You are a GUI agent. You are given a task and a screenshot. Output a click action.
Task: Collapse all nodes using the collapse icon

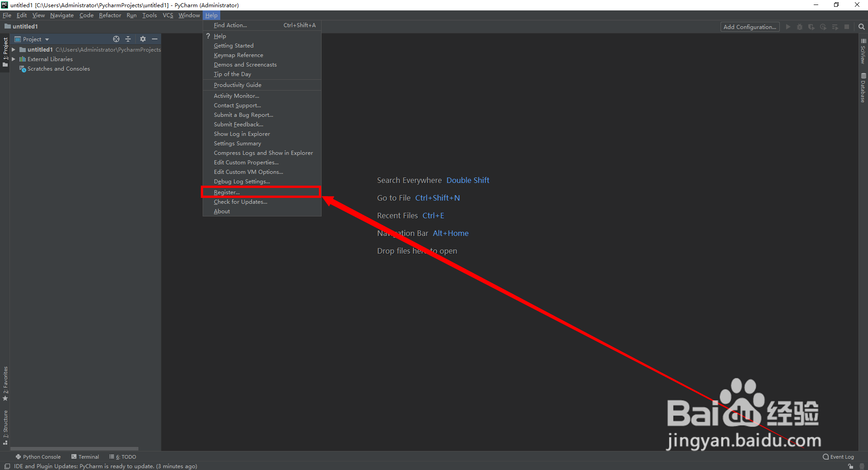point(128,39)
